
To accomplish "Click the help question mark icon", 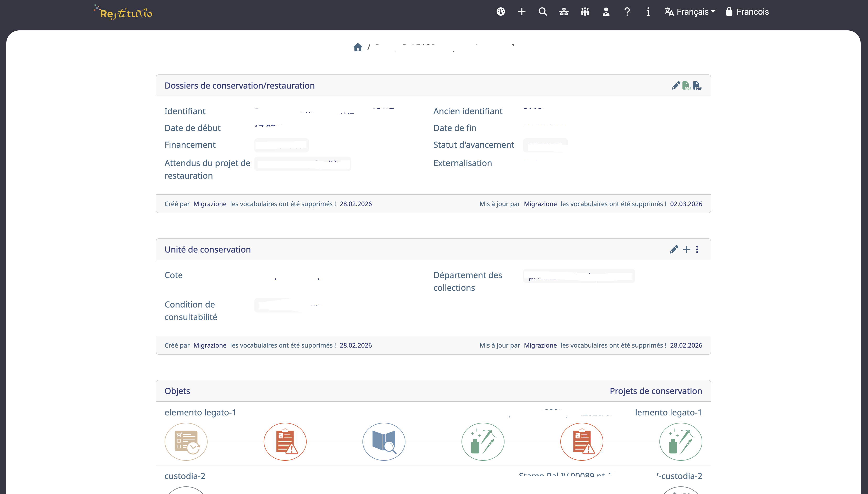I will 627,12.
